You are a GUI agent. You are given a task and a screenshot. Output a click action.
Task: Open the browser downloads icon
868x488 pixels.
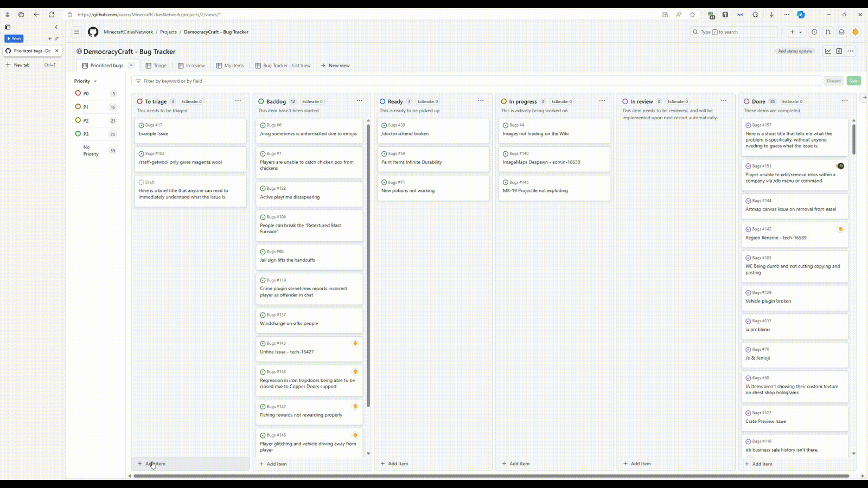tap(771, 15)
